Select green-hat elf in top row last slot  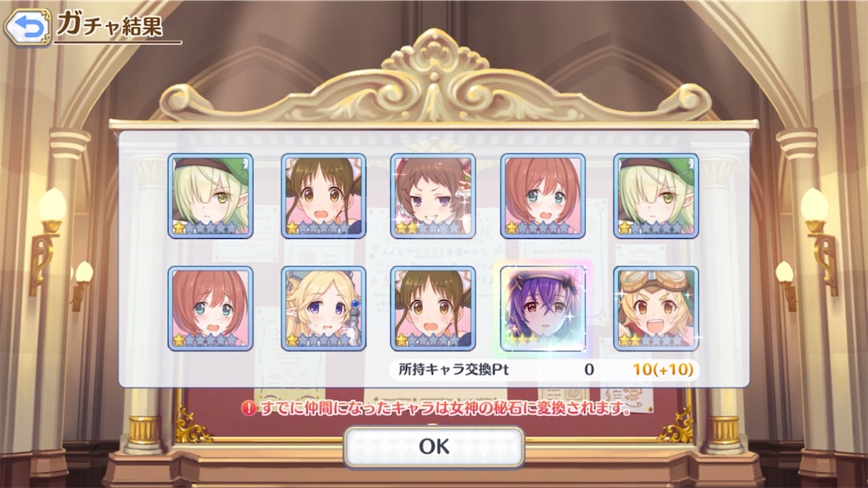(656, 197)
